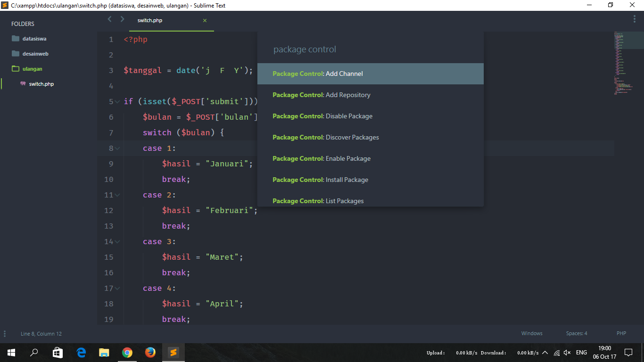This screenshot has width=644, height=362.
Task: Choose Package Control: List Packages
Action: coord(371,200)
